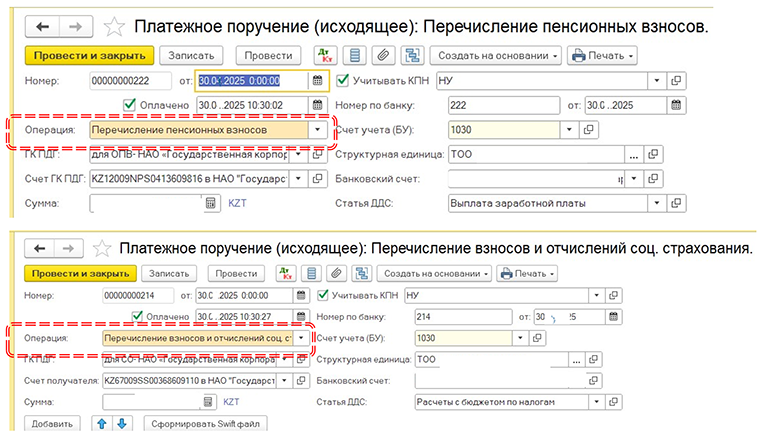Toggle Учитывать КПН checkbox in top form

point(343,81)
